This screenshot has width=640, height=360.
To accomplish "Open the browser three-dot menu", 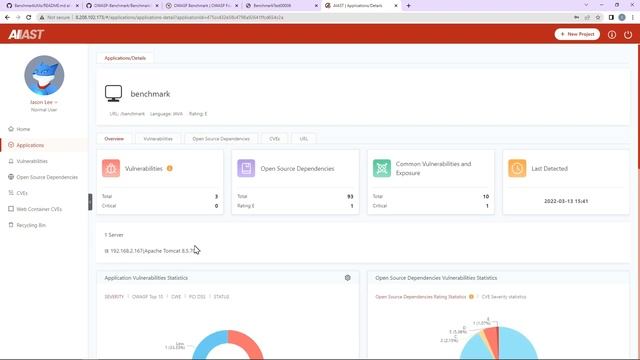I will coord(633,18).
